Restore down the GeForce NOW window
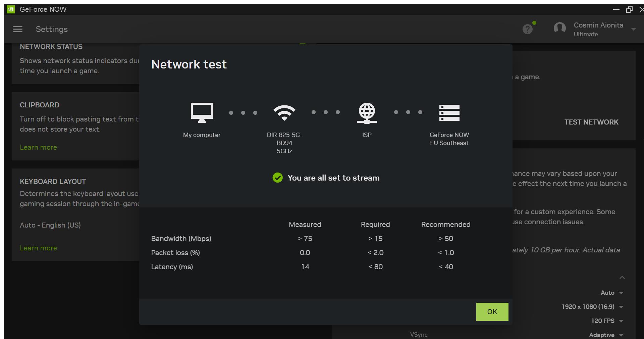644x339 pixels. tap(629, 9)
